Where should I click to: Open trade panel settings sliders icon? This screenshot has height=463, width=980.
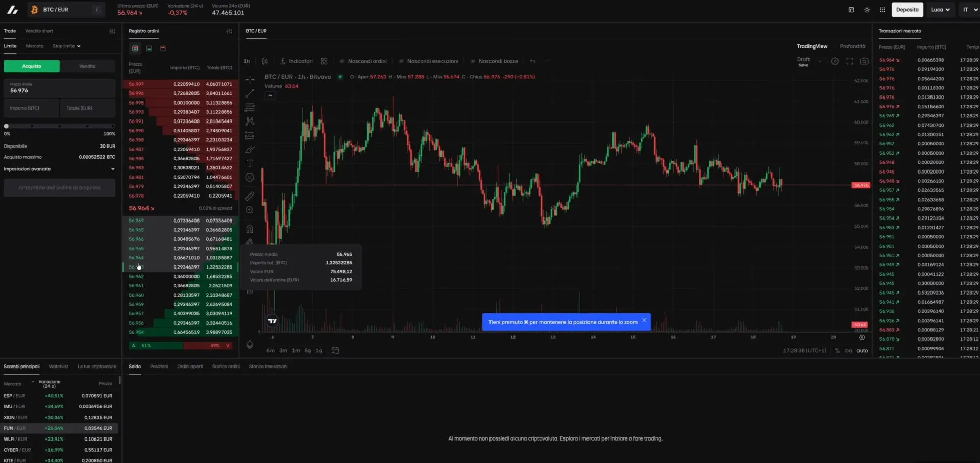(112, 31)
